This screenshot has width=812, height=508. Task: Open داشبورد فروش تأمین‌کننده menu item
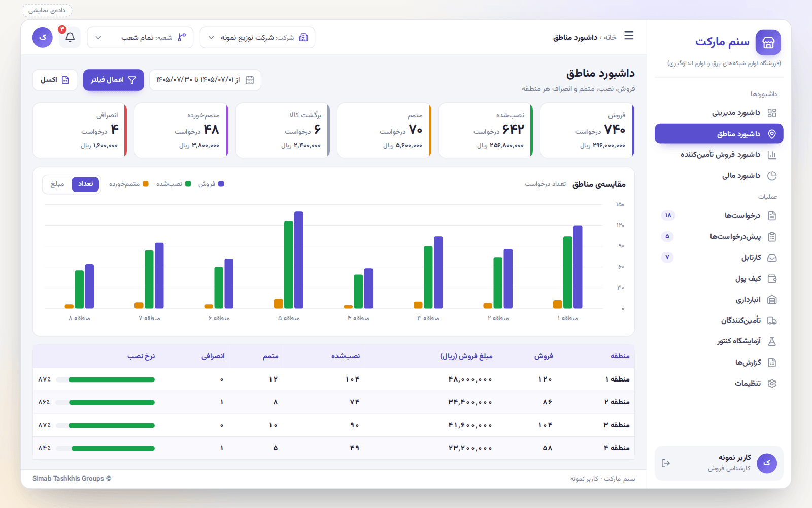(719, 155)
